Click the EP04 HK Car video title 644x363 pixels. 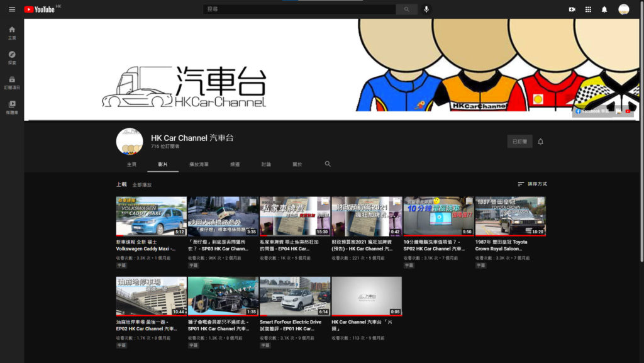289,245
